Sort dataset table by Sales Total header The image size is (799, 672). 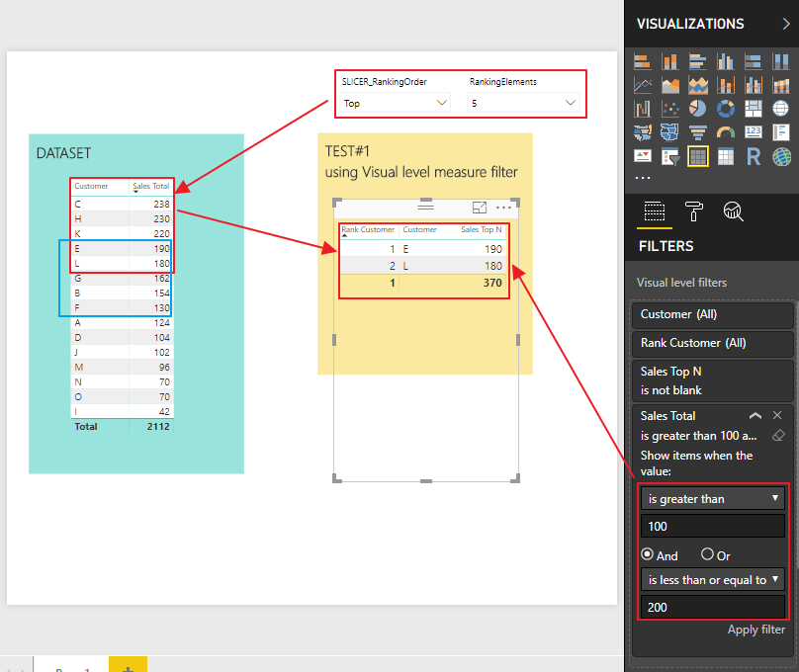[x=151, y=187]
